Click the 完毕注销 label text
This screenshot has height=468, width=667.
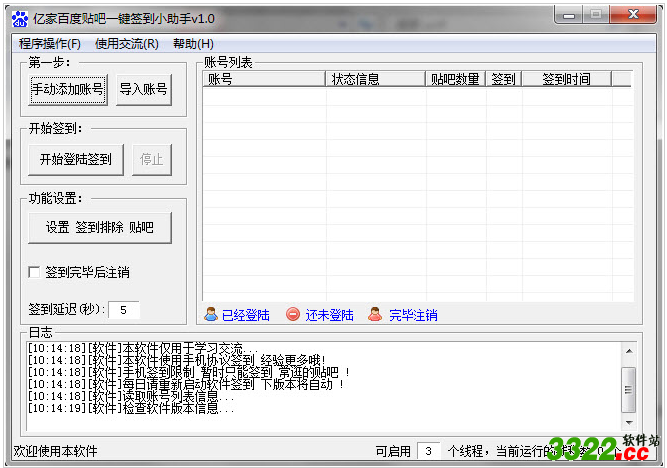point(413,315)
